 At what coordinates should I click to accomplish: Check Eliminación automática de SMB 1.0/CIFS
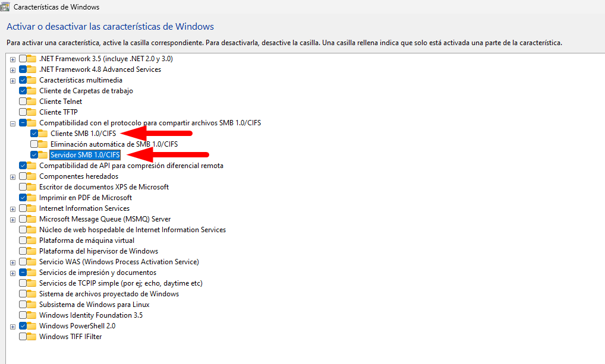coord(34,144)
